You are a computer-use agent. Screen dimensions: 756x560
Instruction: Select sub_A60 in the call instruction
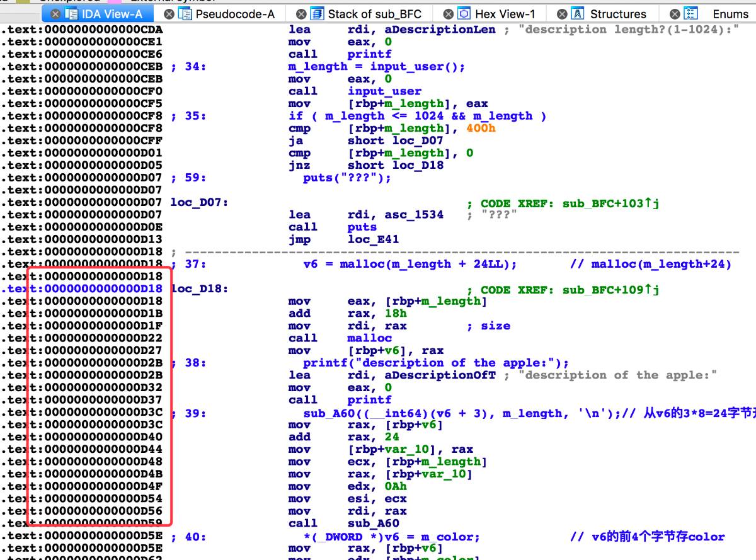click(x=373, y=523)
